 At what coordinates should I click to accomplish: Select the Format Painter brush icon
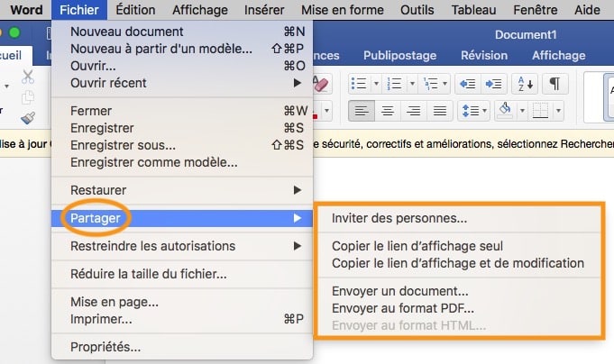[x=28, y=115]
